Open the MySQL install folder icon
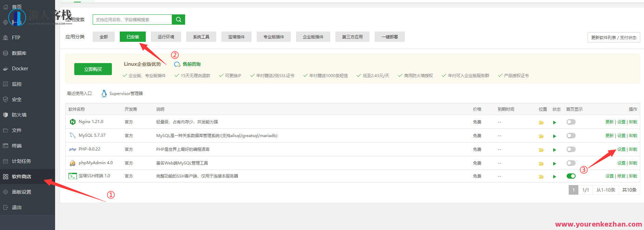This screenshot has width=644, height=230. 541,136
